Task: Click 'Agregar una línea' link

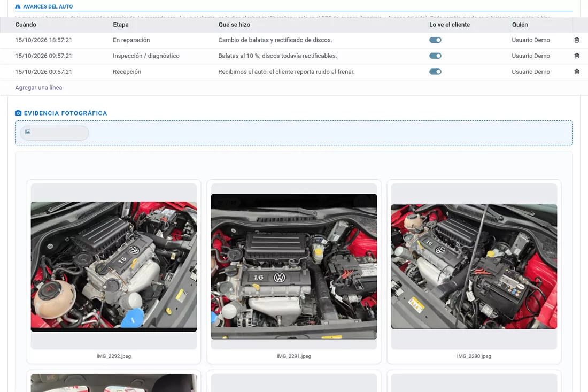Action: tap(38, 87)
